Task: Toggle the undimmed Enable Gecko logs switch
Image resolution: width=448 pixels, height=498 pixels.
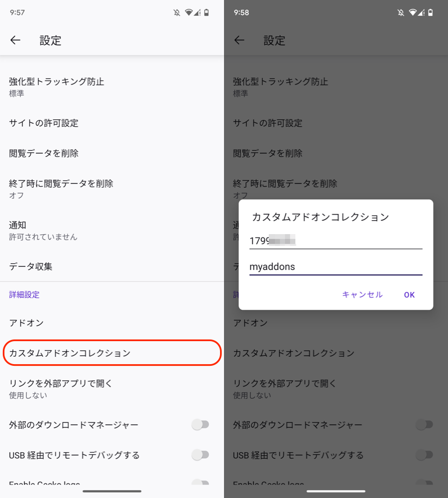Action: (200, 483)
